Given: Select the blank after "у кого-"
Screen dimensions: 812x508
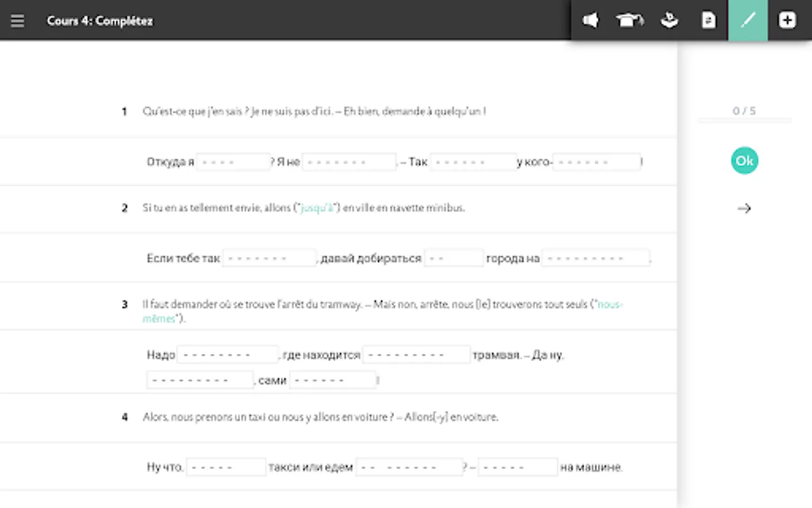Looking at the screenshot, I should (596, 162).
